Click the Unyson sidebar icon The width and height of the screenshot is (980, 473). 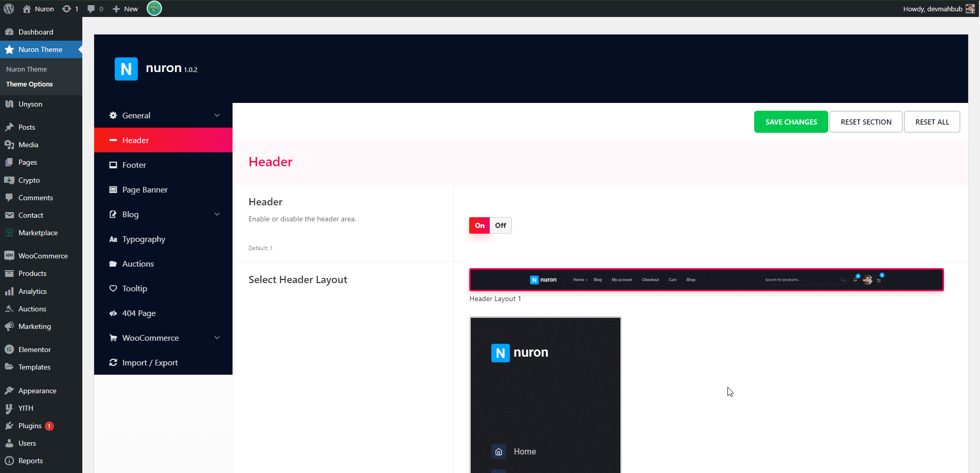coord(9,104)
